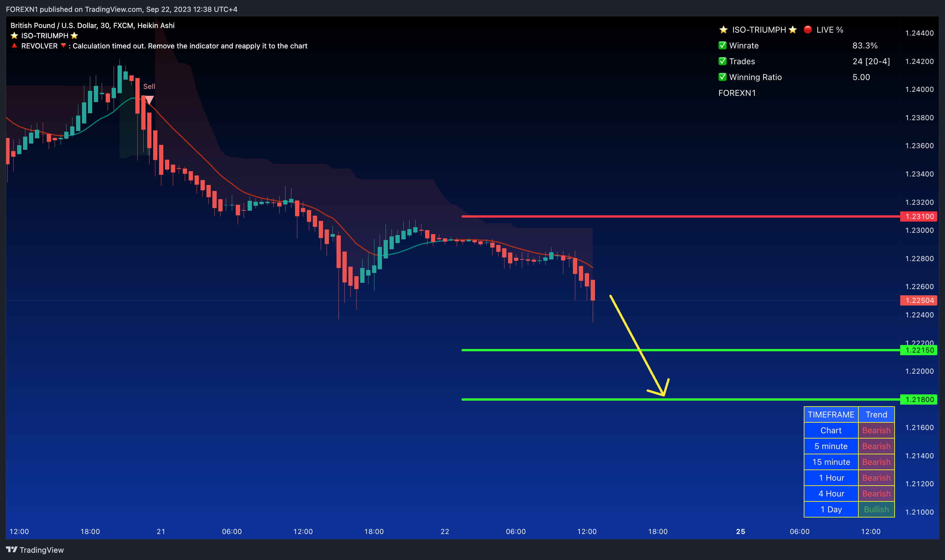Click the red 1.23100 price label
Viewport: 945px width, 560px height.
919,216
